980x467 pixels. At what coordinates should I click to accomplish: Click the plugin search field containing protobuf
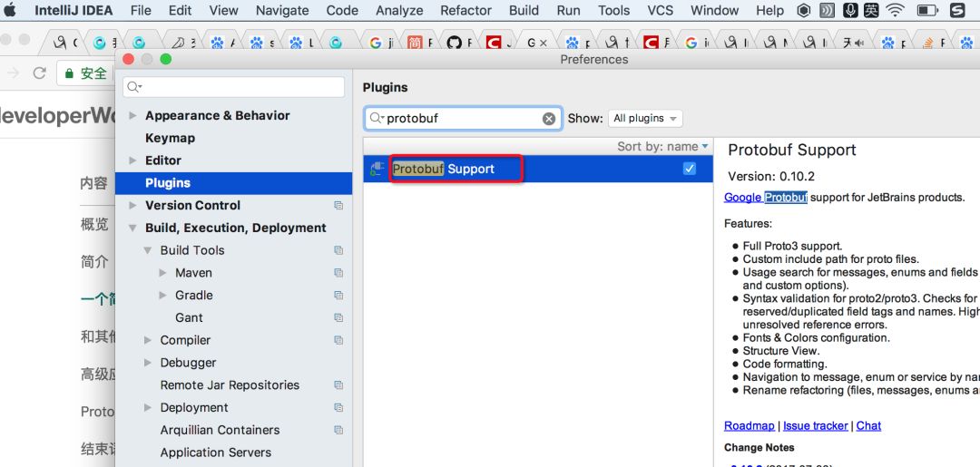pyautogui.click(x=463, y=119)
